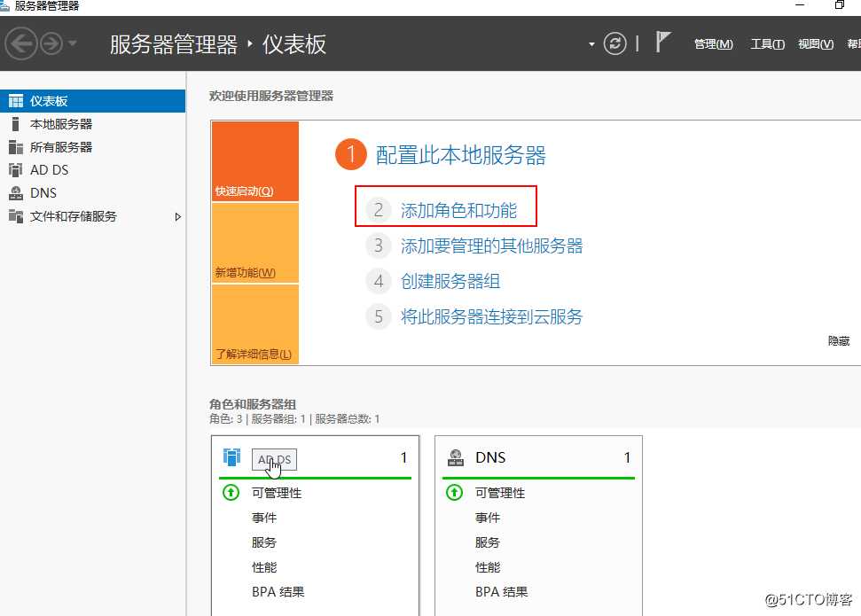Image resolution: width=861 pixels, height=616 pixels.
Task: Click the AD DS sidebar icon
Action: pos(16,170)
